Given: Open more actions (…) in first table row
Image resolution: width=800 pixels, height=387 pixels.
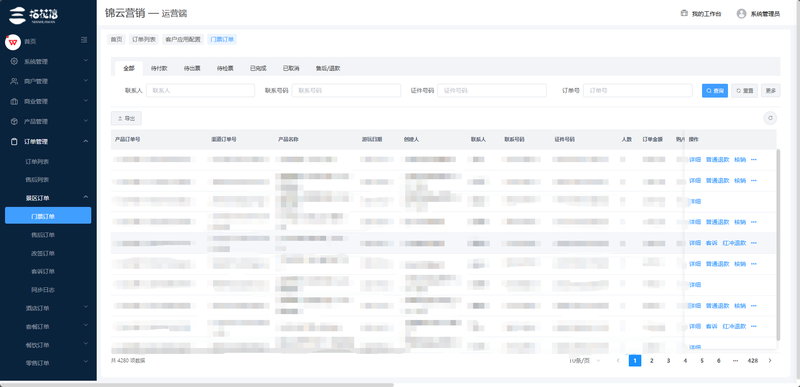Looking at the screenshot, I should 754,160.
